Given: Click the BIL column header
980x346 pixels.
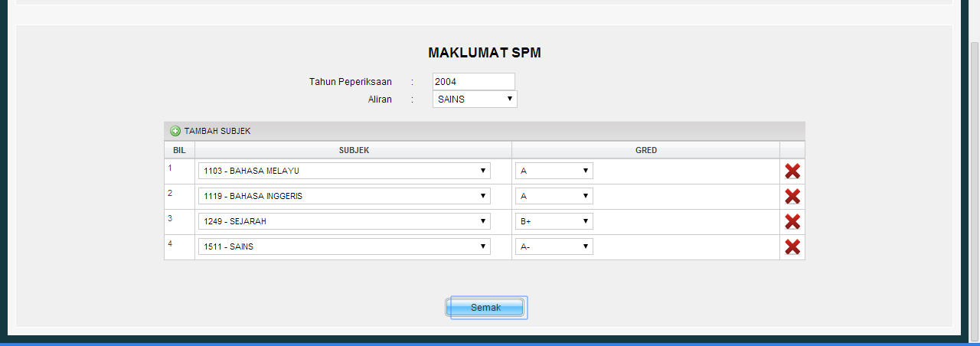Looking at the screenshot, I should click(x=179, y=150).
